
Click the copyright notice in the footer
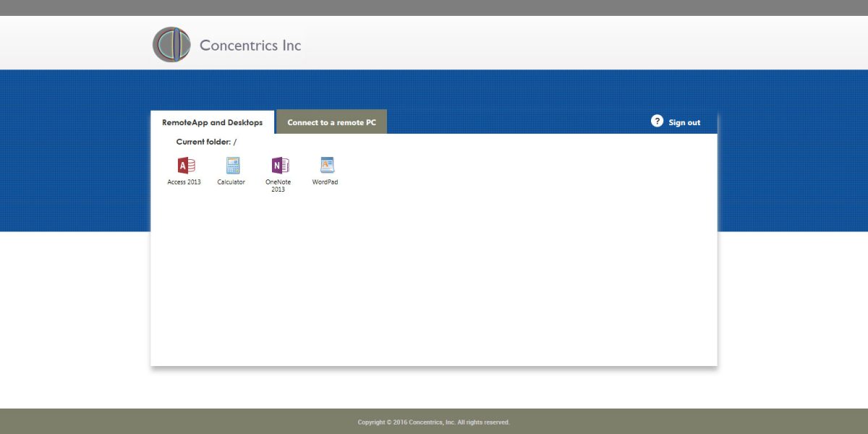click(434, 422)
